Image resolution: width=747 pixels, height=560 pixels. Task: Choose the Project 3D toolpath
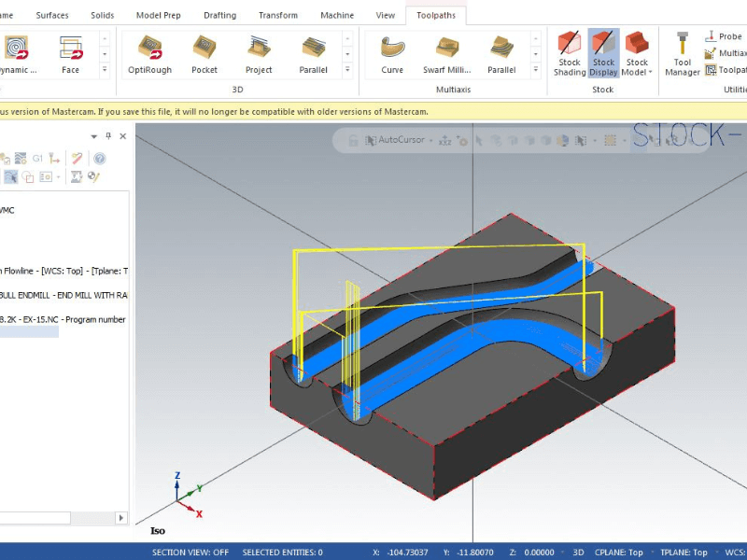coord(259,53)
